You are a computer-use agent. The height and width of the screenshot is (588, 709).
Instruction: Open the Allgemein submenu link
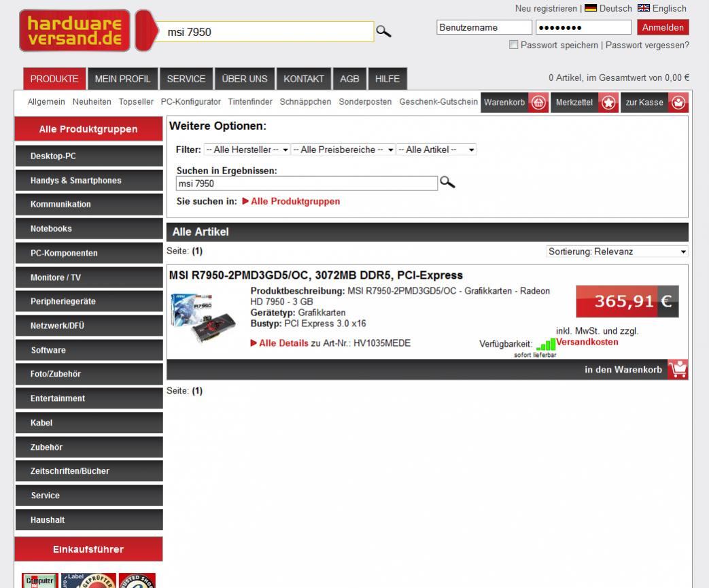46,102
